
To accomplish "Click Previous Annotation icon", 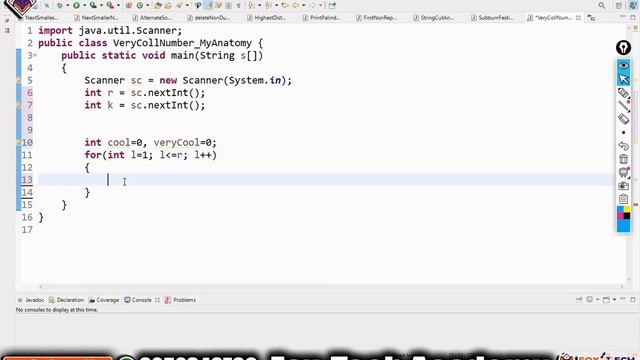I will pyautogui.click(x=268, y=5).
